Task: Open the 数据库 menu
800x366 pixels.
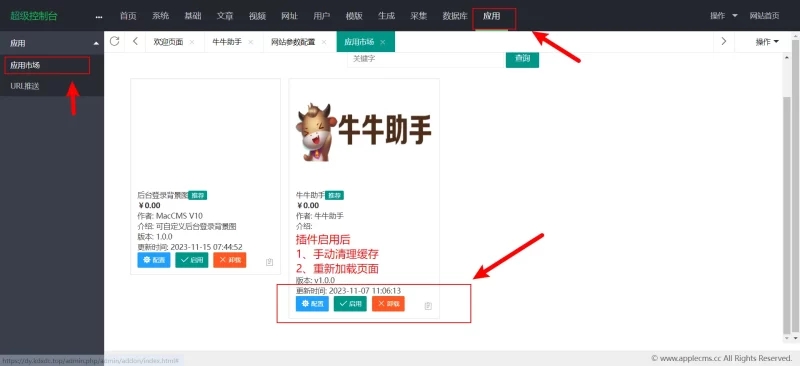Action: [455, 16]
